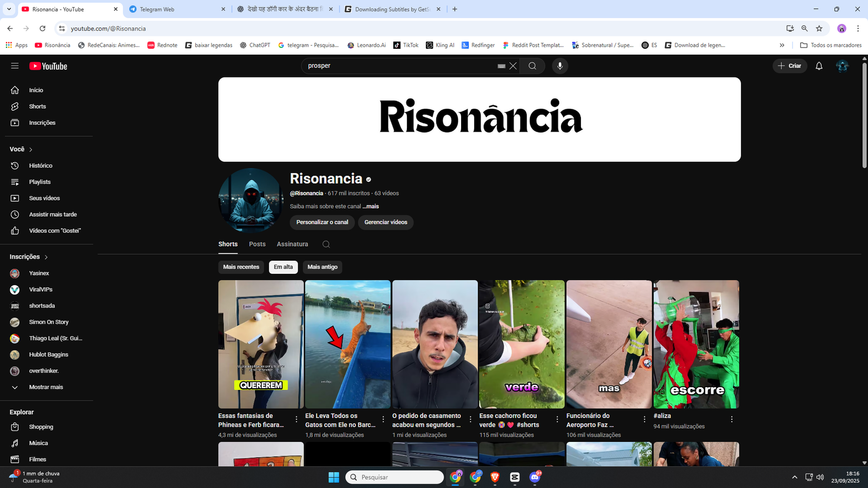
Task: Click the Criar button
Action: 790,66
